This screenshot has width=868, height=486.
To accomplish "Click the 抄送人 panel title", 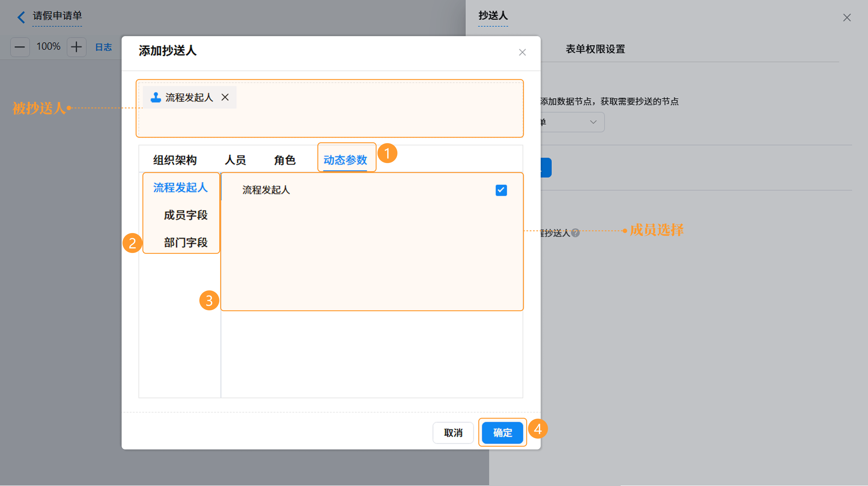I will (493, 16).
